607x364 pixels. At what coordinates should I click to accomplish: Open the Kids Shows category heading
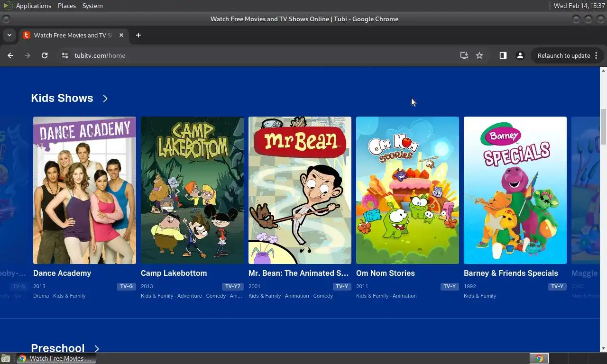click(x=62, y=98)
